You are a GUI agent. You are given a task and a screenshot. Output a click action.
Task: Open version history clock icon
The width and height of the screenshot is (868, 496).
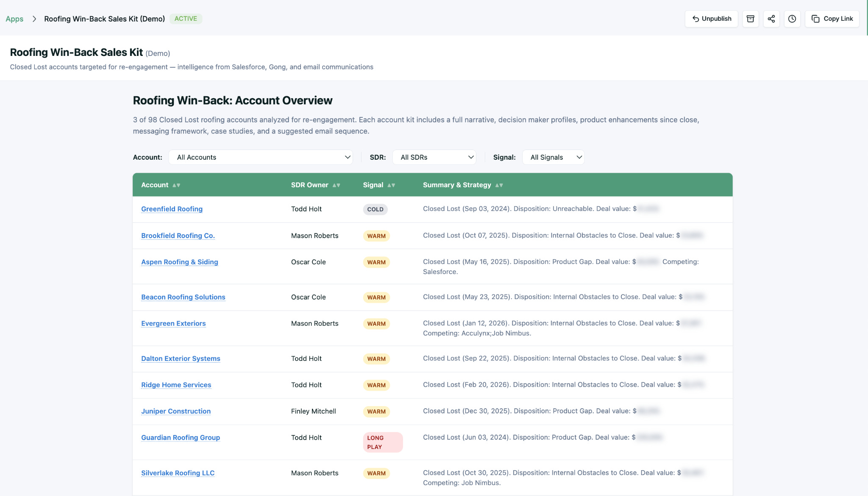pyautogui.click(x=792, y=19)
